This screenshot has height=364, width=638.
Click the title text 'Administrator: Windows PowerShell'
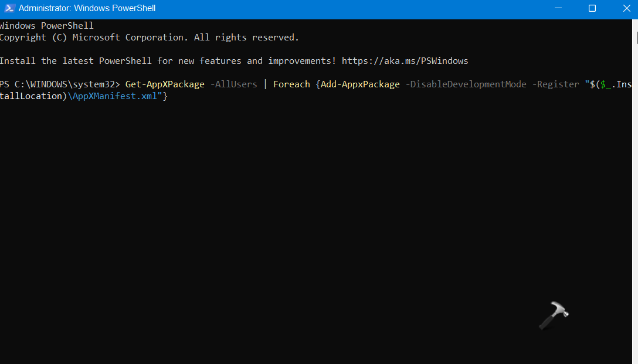(87, 9)
